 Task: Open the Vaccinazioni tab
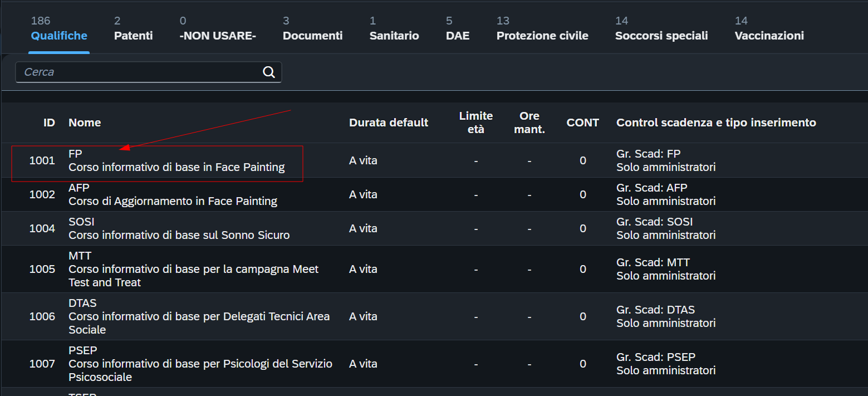point(769,29)
